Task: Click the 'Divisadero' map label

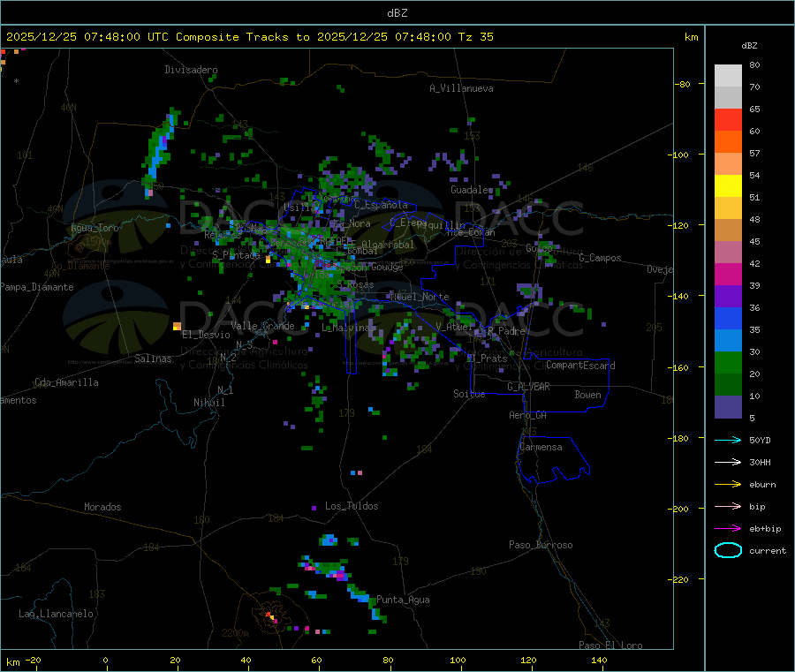Action: (191, 70)
